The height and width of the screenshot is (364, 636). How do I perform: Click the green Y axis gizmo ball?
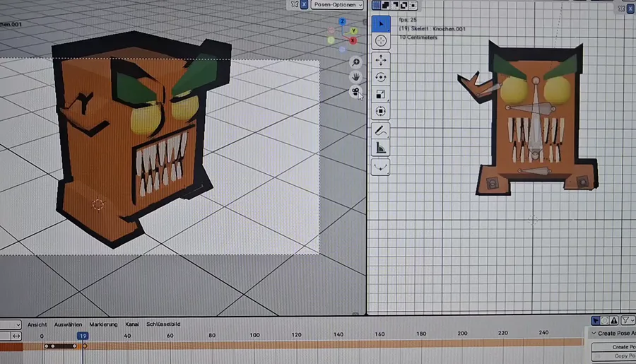click(354, 31)
